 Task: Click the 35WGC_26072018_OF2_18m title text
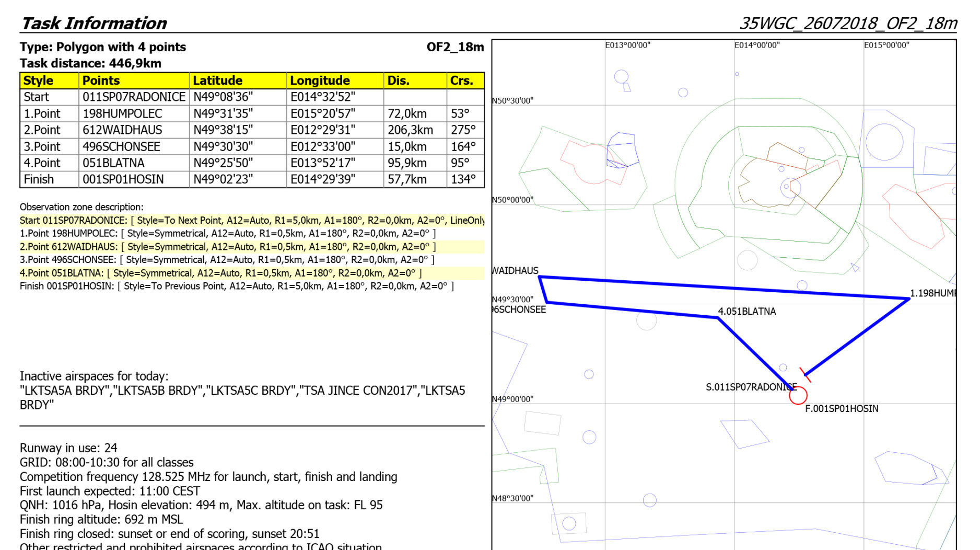[x=848, y=23]
